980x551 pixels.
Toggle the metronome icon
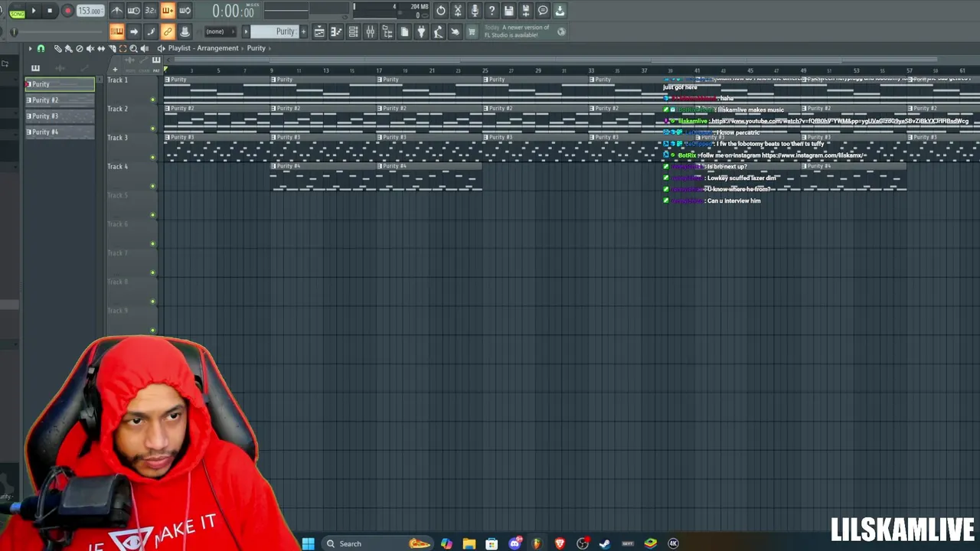click(116, 11)
